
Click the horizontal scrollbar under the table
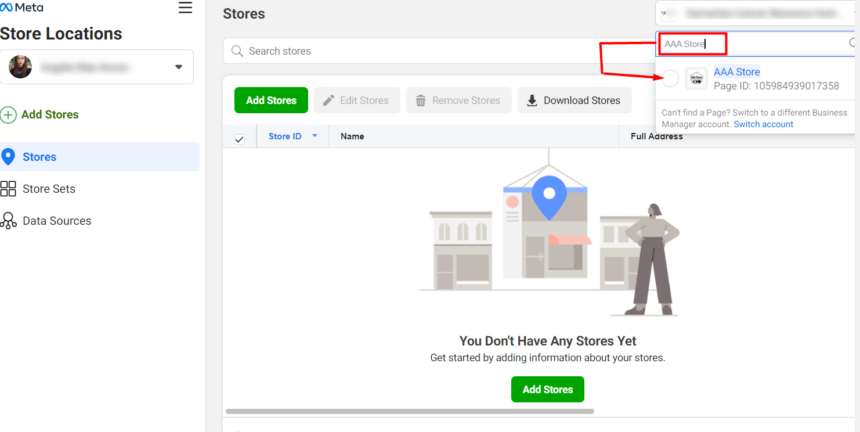point(410,411)
